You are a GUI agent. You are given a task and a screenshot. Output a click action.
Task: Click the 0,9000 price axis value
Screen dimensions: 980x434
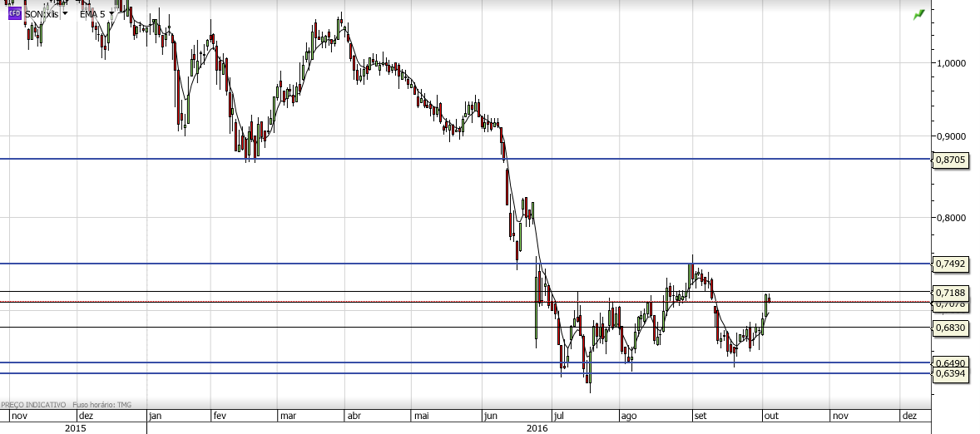(x=951, y=136)
